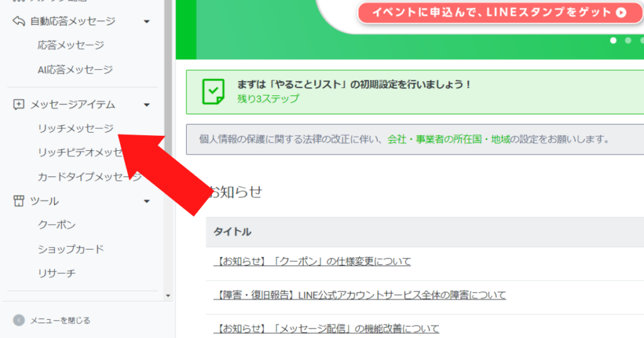The height and width of the screenshot is (338, 644).
Task: Open 応答メッセージ in the sidebar
Action: [70, 45]
